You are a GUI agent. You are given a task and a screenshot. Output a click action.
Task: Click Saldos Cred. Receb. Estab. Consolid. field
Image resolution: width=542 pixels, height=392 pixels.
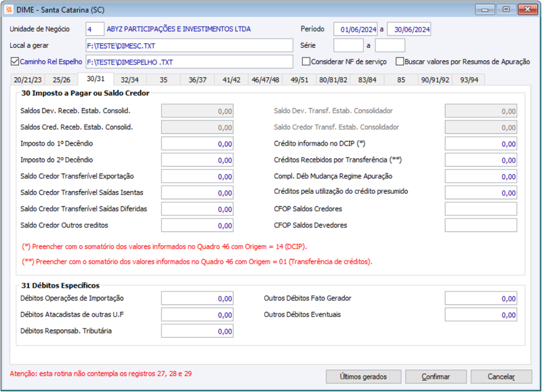point(197,127)
